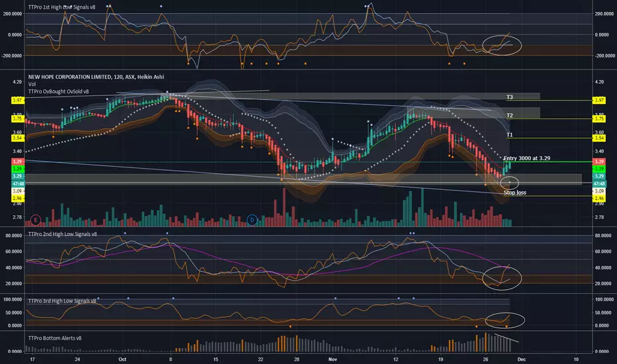Viewport: 617px width, 364px height.
Task: Click the yellow 2.96 stop price label on left axis
Action: tap(18, 199)
